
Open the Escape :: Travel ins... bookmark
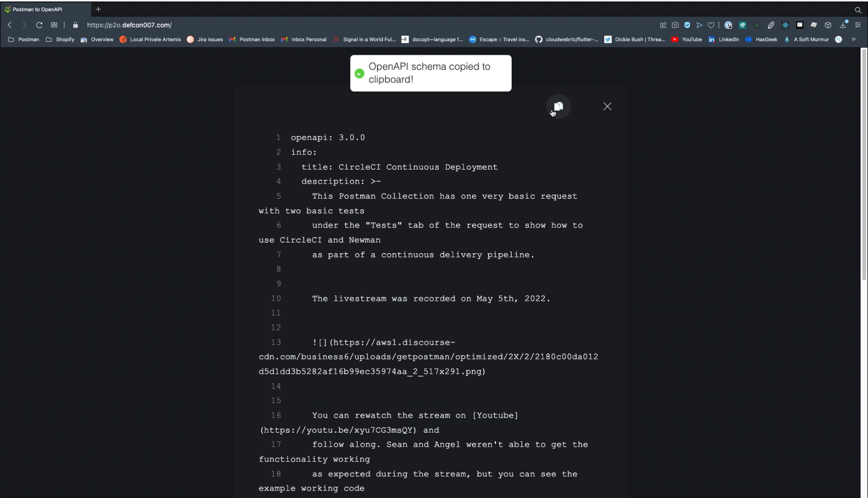499,39
